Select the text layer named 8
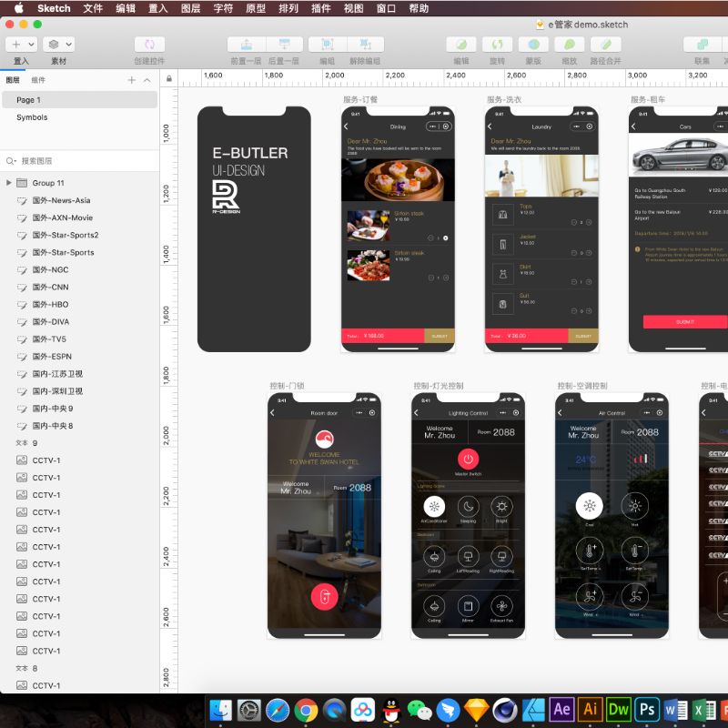728x728 pixels. 80,668
